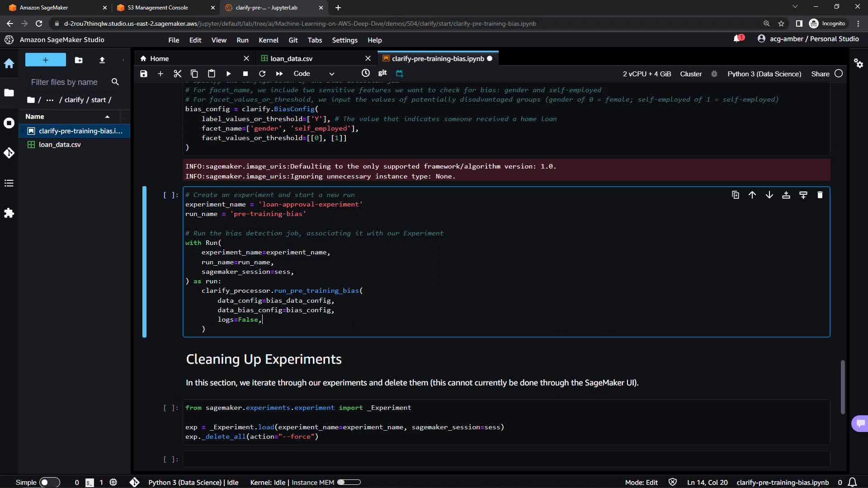Cut the selected cell with scissors icon
Image resolution: width=868 pixels, height=488 pixels.
coord(177,74)
